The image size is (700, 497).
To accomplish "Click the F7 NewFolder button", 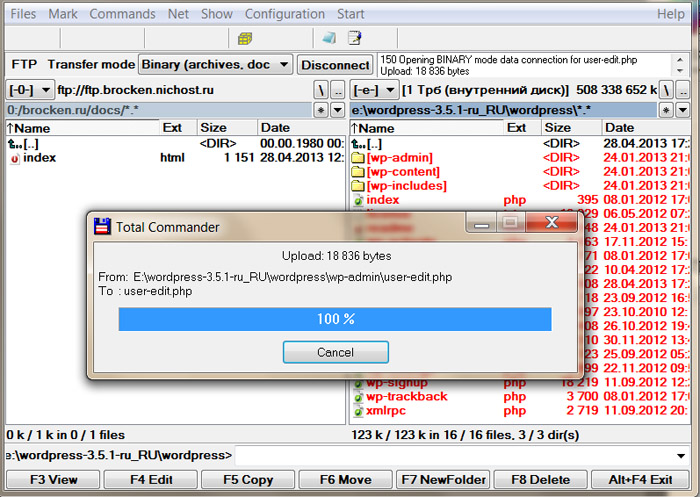I will tap(443, 480).
